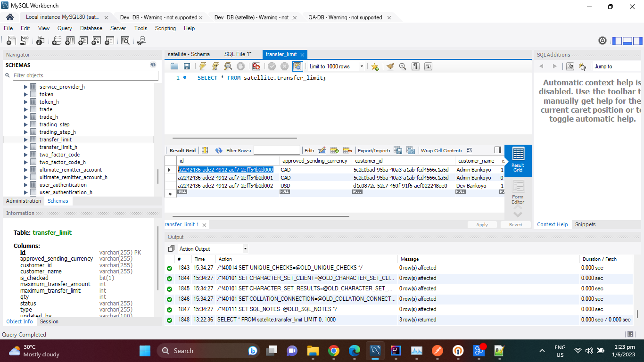The height and width of the screenshot is (362, 644).
Task: Search table data toolbar icon
Action: (125, 41)
